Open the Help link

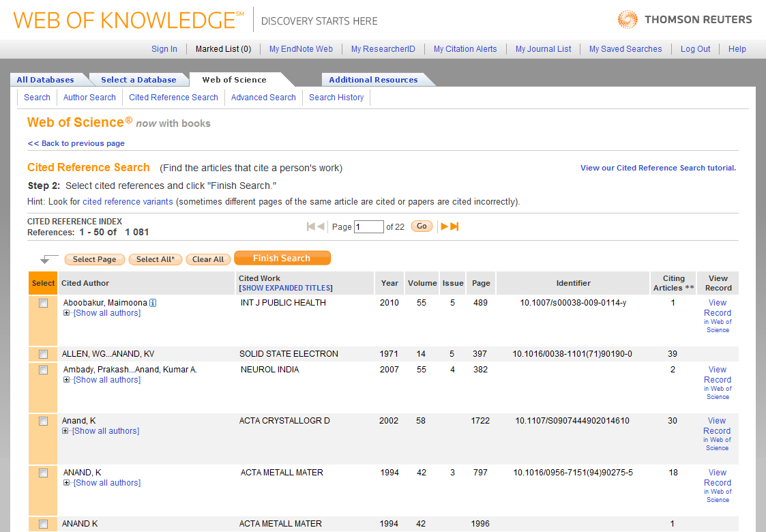[737, 49]
